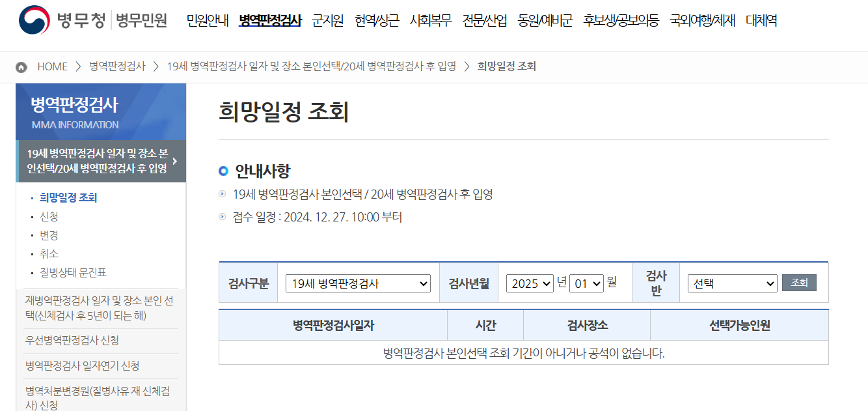Click 희망일정 조회 in the breadcrumb
This screenshot has width=868, height=411.
[x=507, y=66]
